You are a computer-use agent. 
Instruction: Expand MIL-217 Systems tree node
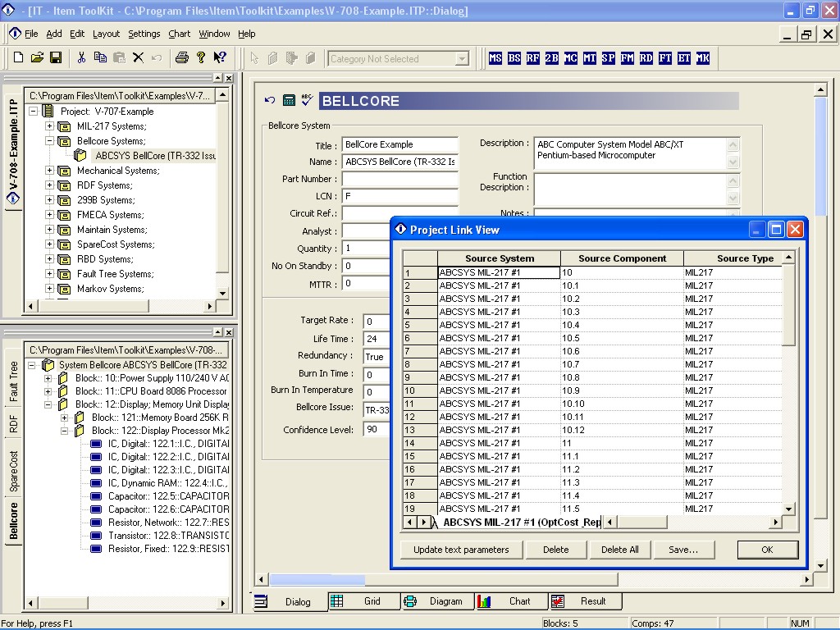click(x=49, y=126)
